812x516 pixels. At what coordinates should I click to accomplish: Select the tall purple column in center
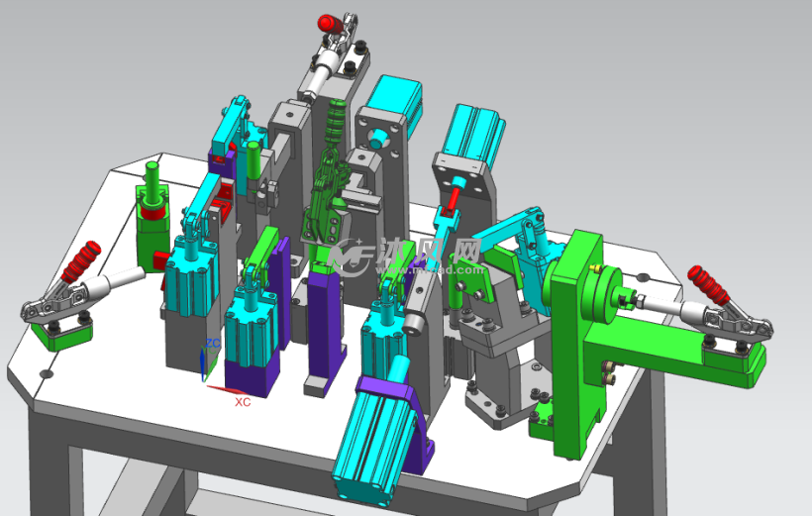(325, 328)
